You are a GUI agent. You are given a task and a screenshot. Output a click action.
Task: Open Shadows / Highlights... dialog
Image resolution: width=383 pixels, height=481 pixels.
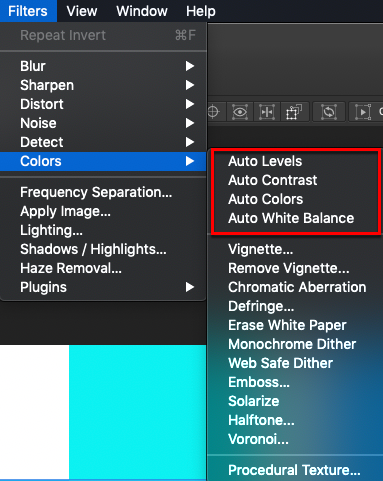coord(93,249)
